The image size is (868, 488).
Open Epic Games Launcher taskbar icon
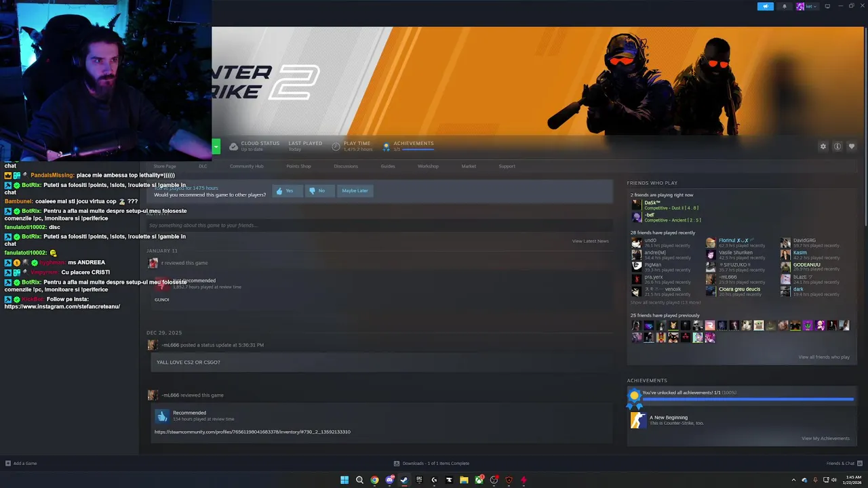[419, 480]
